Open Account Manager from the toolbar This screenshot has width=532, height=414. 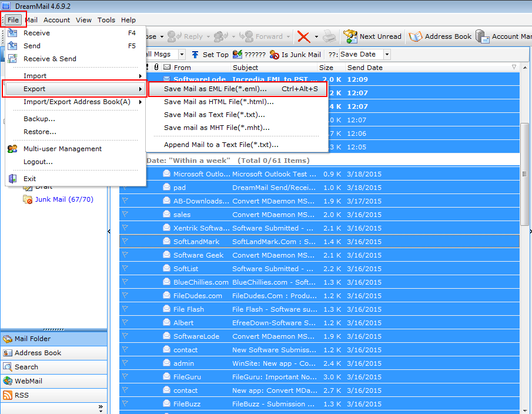click(x=504, y=36)
